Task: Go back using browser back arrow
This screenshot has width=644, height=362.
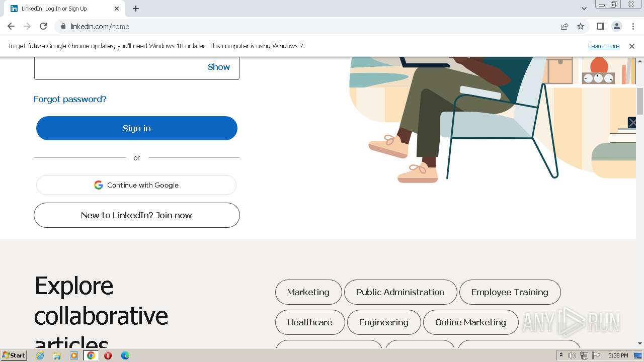Action: (x=11, y=27)
